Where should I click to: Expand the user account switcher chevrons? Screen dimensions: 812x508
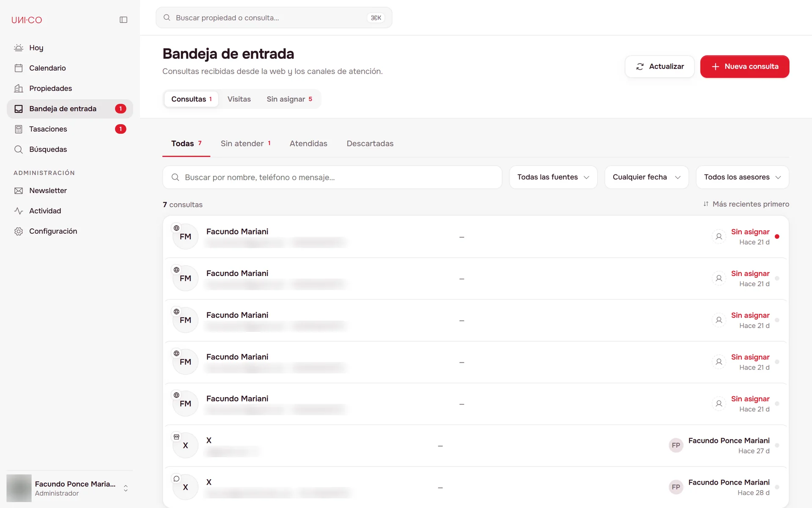point(126,488)
